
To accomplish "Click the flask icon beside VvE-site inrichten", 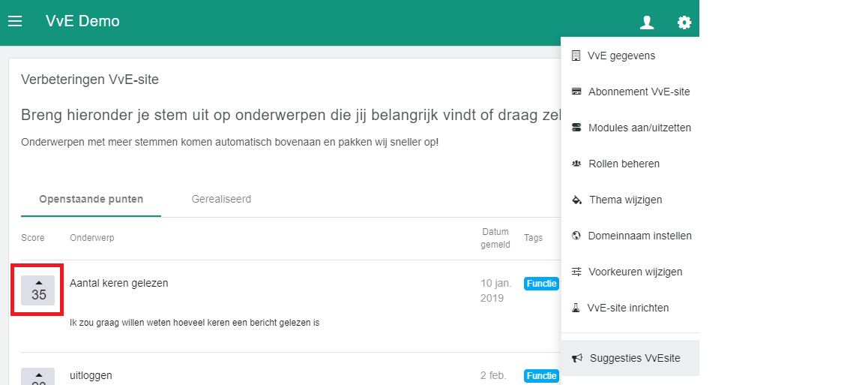I will pos(576,308).
